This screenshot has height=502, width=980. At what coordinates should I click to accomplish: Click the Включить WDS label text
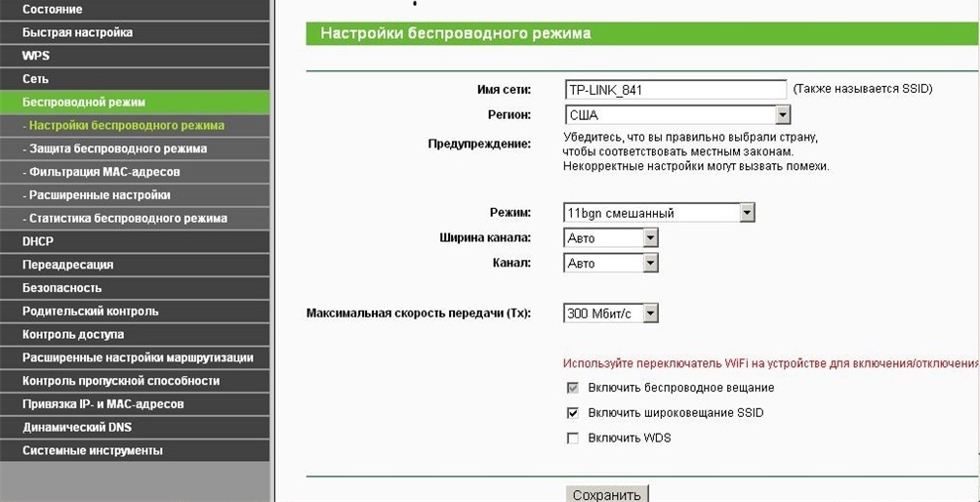630,439
